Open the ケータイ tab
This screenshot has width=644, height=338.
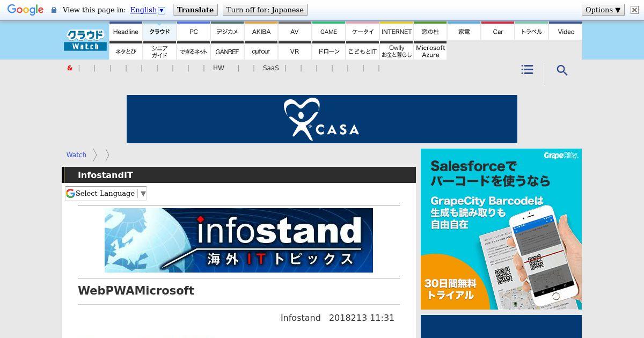coord(363,32)
